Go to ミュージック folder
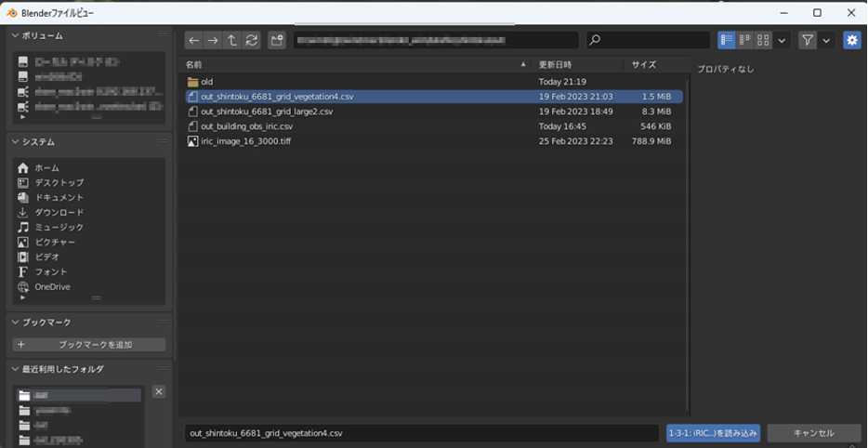Viewport: 868px width, 448px height. (88, 228)
